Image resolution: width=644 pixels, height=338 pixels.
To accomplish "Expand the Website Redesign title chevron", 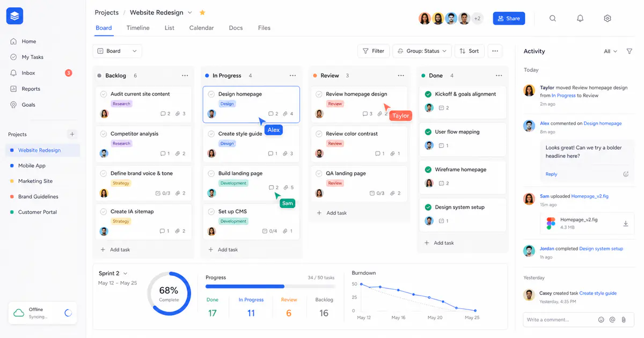I will [x=190, y=12].
